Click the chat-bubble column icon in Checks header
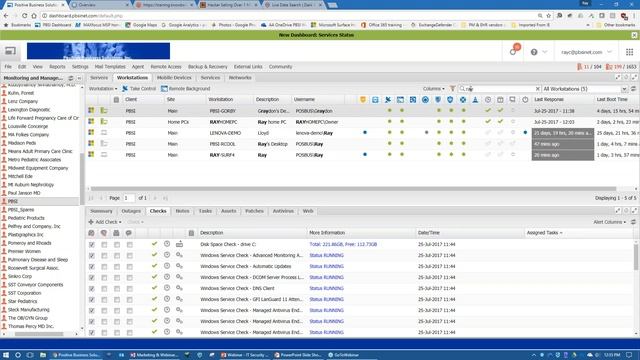Screen dimensions: 640x360 click(129, 233)
